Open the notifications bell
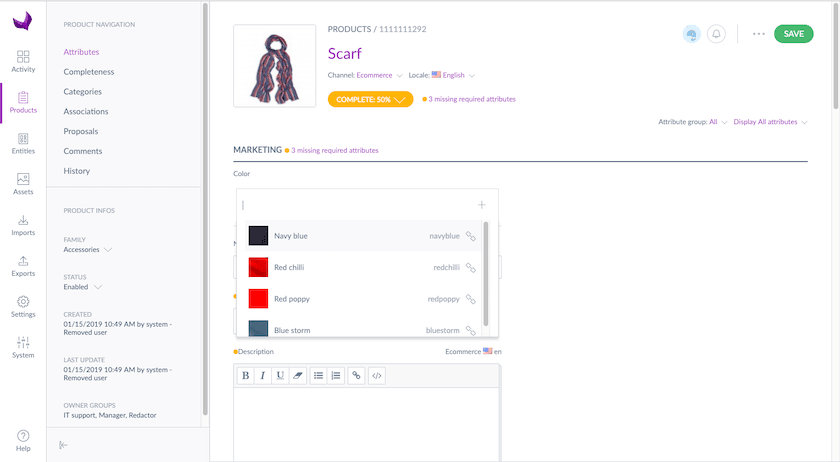Viewport: 840px width, 462px height. (x=716, y=34)
